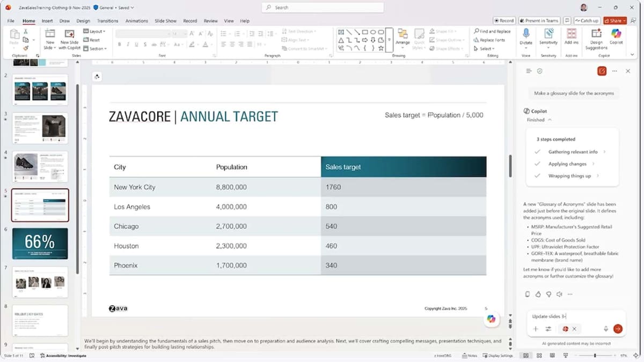Switch to the Animations tab
This screenshot has height=362, width=644.
click(x=137, y=21)
